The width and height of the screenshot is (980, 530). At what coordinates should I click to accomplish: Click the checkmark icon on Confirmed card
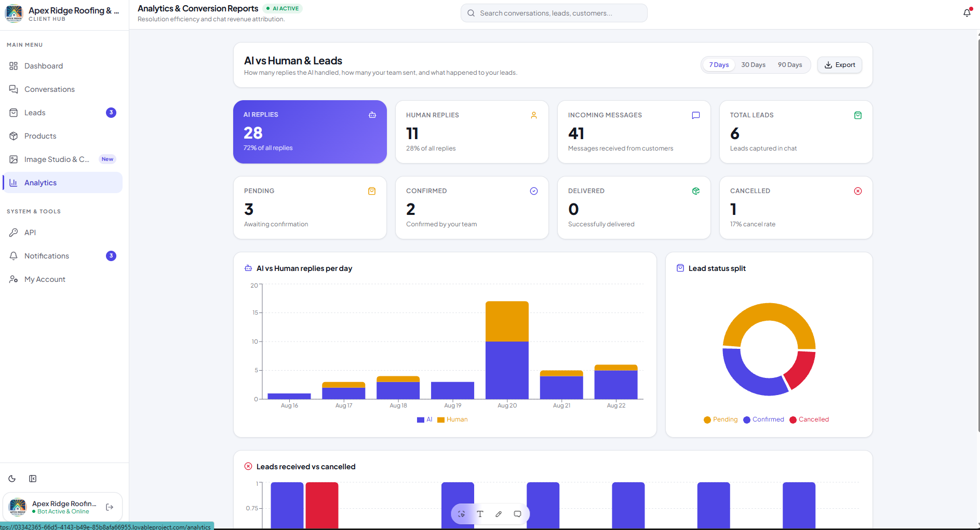coord(534,191)
